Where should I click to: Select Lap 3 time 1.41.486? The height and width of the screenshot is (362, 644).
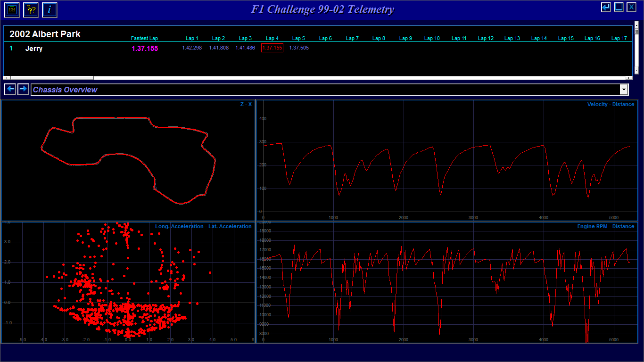point(245,48)
